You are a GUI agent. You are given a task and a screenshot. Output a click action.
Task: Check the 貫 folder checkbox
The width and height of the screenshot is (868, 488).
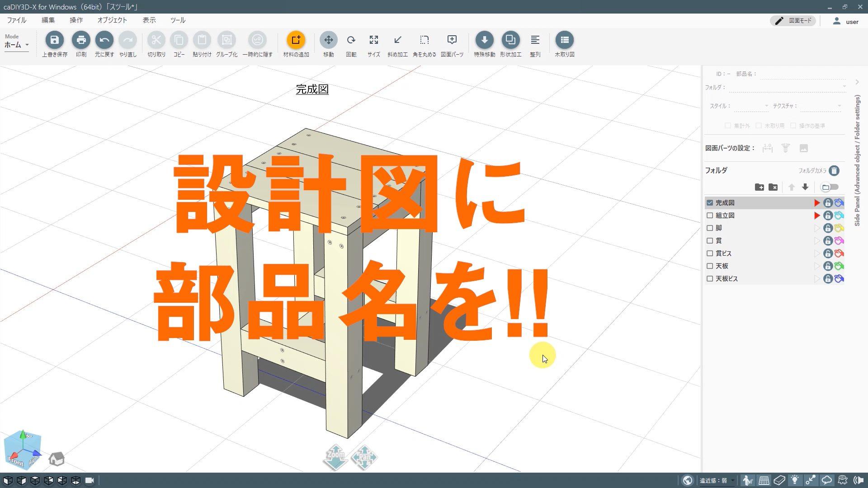(710, 241)
